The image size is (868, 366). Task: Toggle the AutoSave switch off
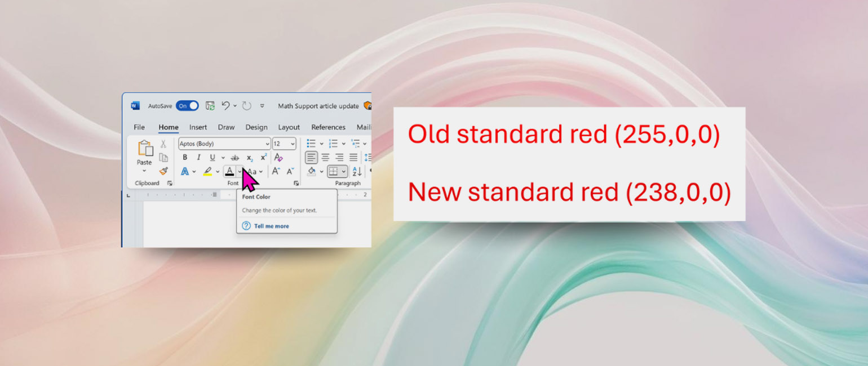click(x=187, y=106)
